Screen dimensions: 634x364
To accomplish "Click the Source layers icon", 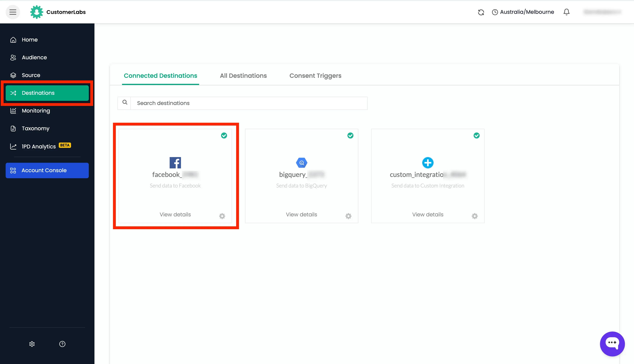I will (13, 75).
